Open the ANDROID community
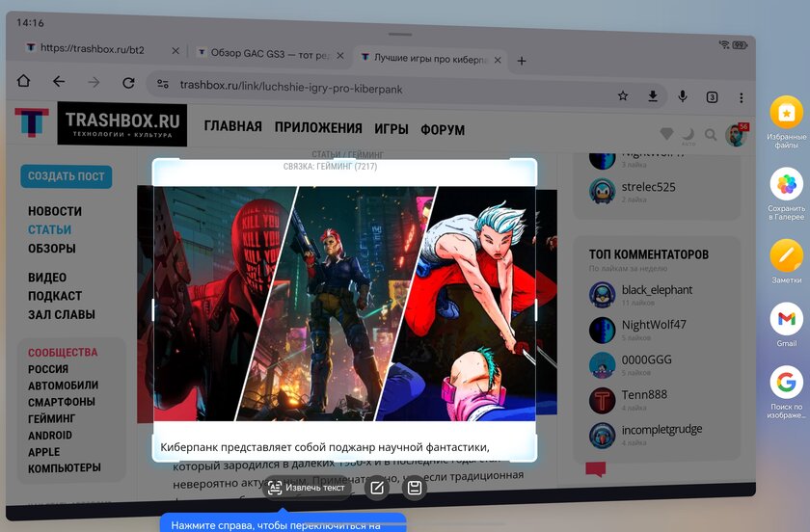Viewport: 810px width, 532px height. coord(49,436)
